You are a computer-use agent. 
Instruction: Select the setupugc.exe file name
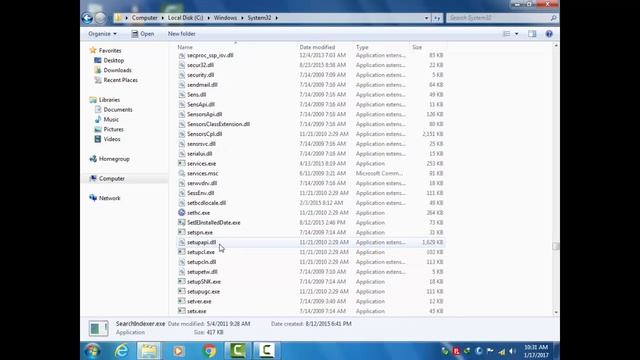pyautogui.click(x=203, y=291)
